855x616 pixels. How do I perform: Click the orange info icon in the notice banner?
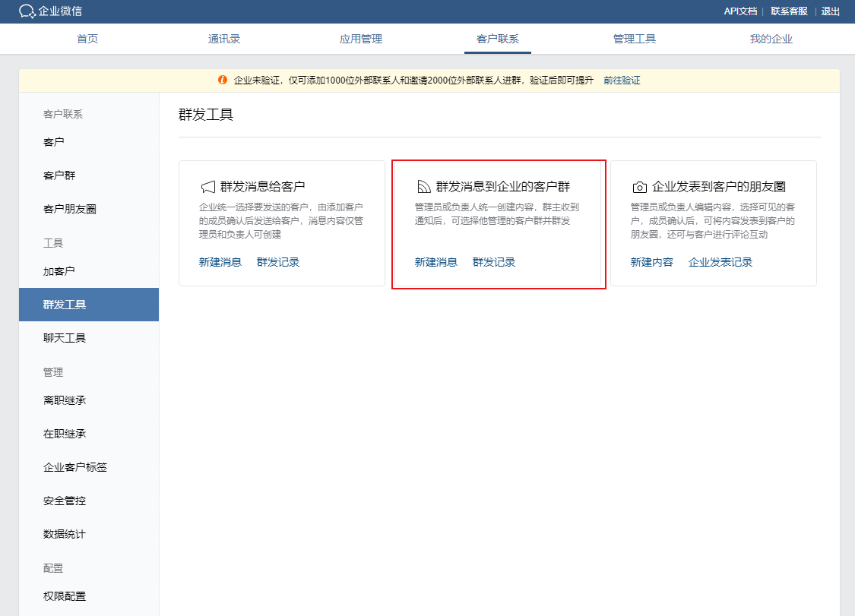(x=223, y=80)
